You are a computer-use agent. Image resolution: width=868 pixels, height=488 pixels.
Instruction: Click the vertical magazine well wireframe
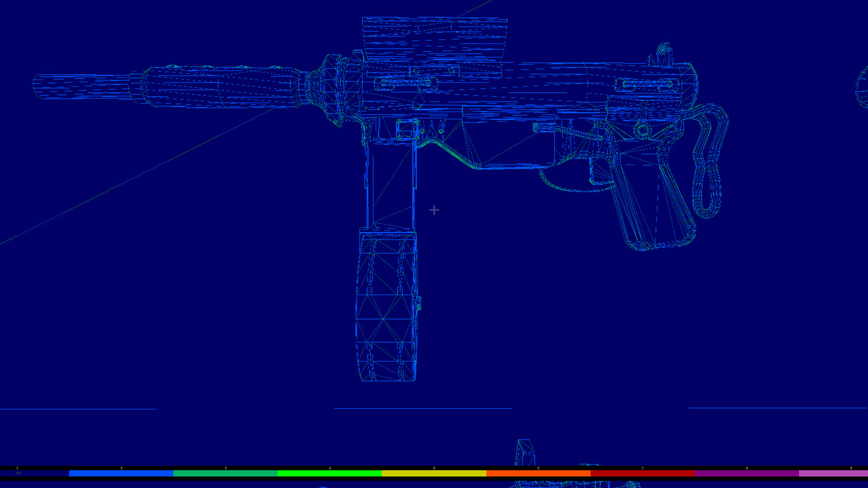[391, 184]
